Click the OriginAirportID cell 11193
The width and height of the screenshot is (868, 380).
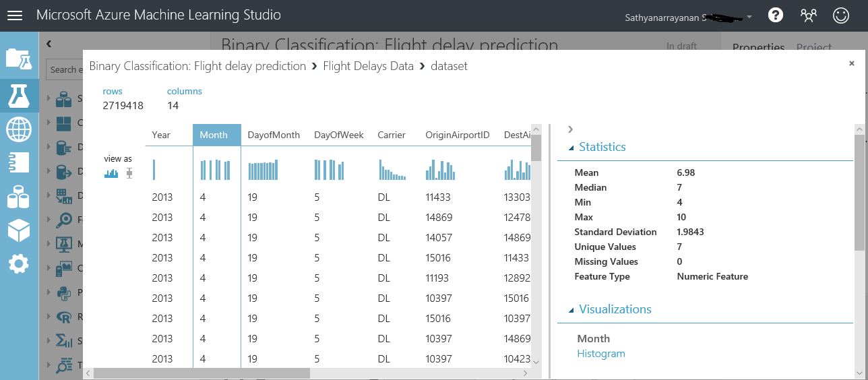439,278
